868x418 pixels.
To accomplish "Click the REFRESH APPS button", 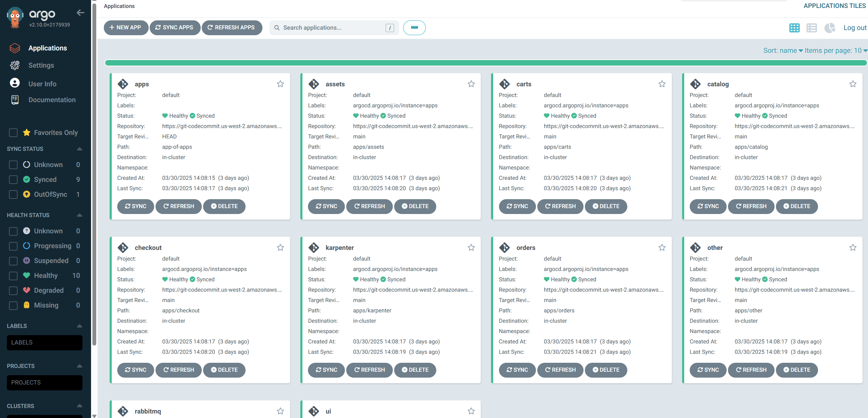I will pyautogui.click(x=232, y=28).
